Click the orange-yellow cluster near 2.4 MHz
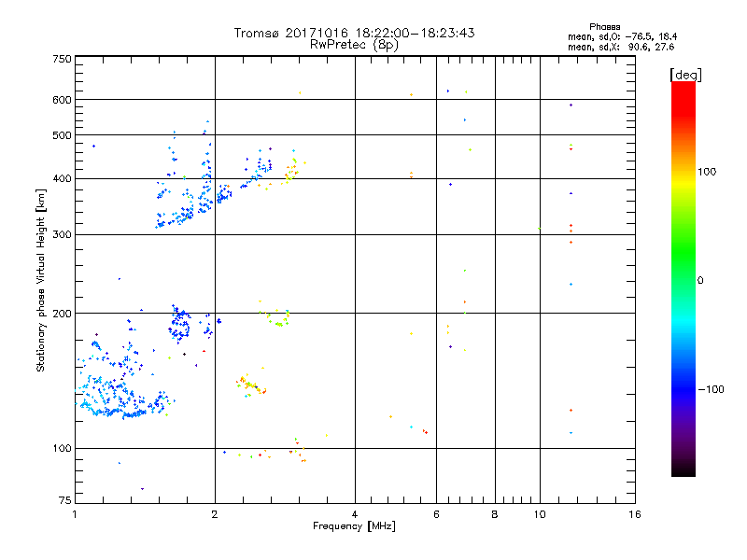The image size is (747, 560). 251,385
